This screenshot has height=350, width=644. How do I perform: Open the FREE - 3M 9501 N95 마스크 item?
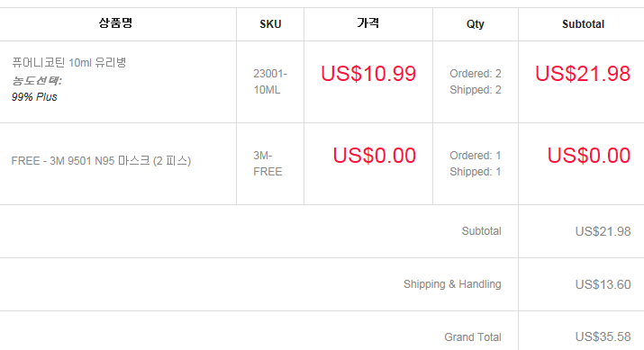101,160
